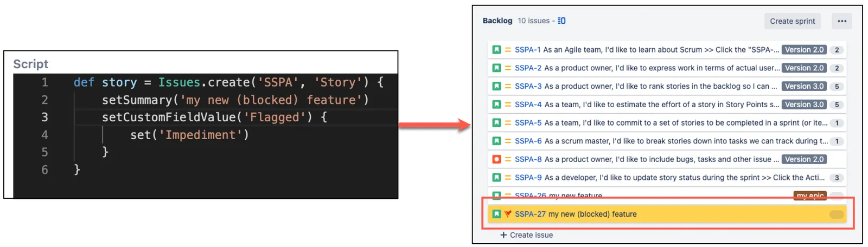
Task: Click the medium priority icon on SSPA-3
Action: click(508, 86)
